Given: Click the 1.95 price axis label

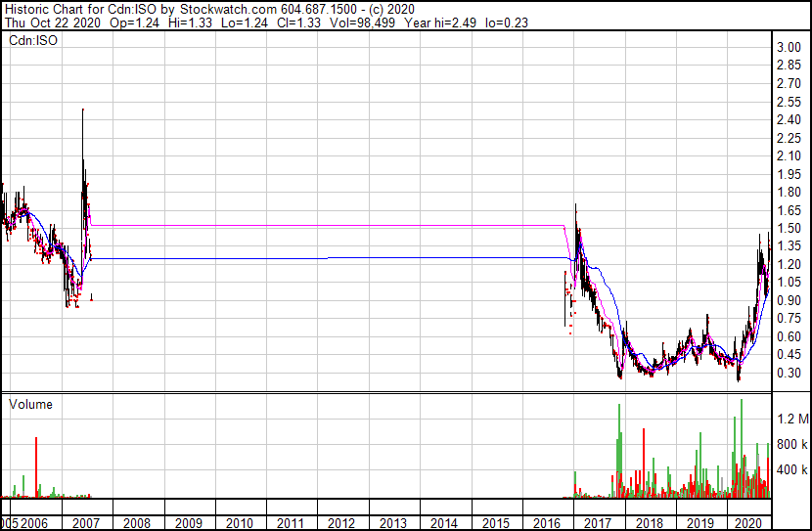Looking at the screenshot, I should coord(789,174).
